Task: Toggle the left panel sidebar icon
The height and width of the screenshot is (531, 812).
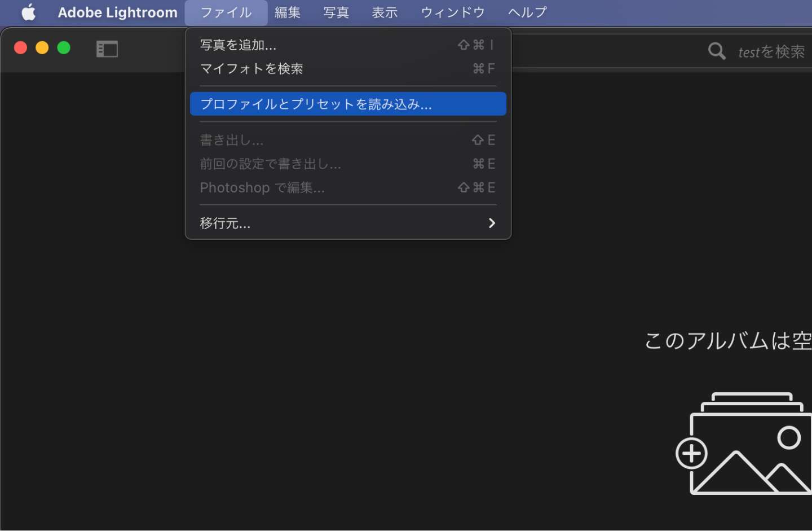Action: [107, 49]
